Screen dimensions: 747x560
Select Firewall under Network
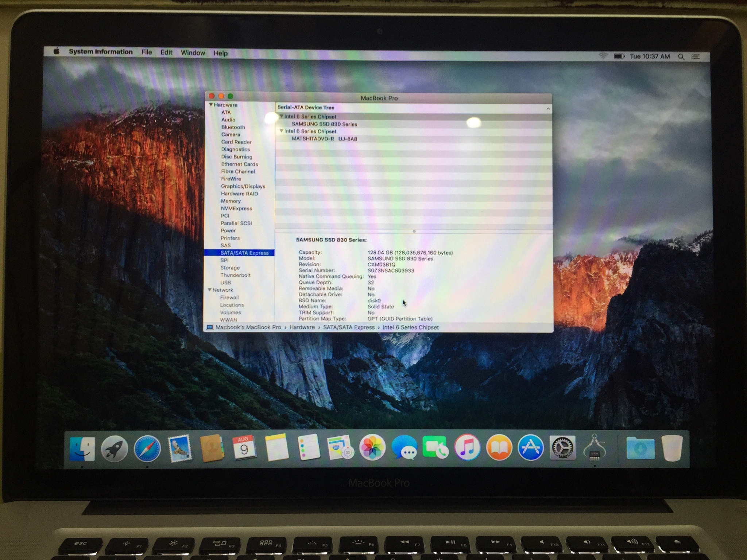tap(229, 297)
